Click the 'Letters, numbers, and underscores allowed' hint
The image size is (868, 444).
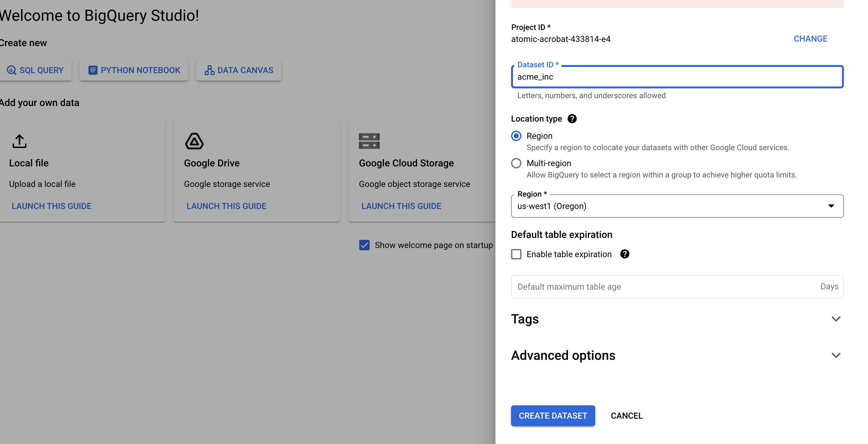pos(591,95)
